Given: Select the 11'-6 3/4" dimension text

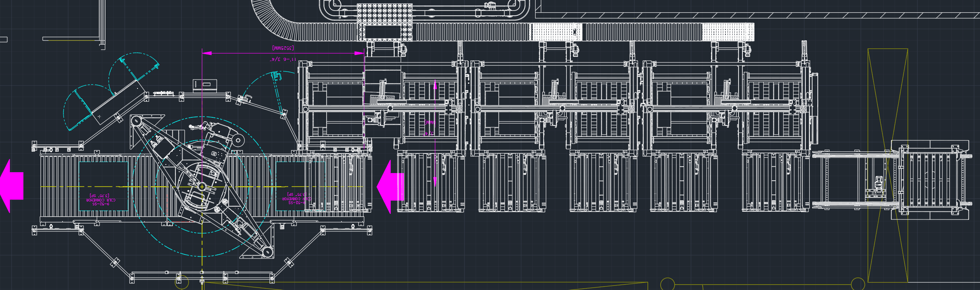Looking at the screenshot, I should coord(283,59).
